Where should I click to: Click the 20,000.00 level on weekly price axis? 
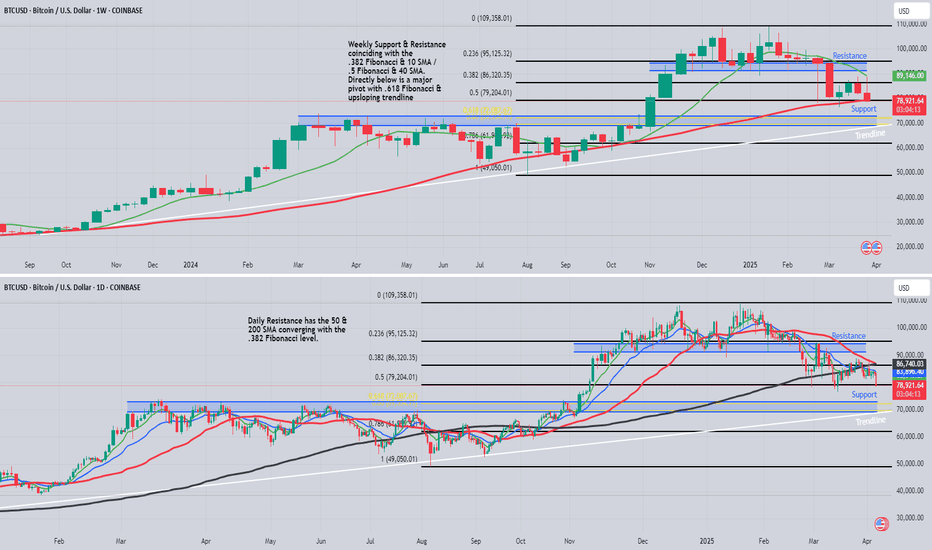click(x=909, y=247)
